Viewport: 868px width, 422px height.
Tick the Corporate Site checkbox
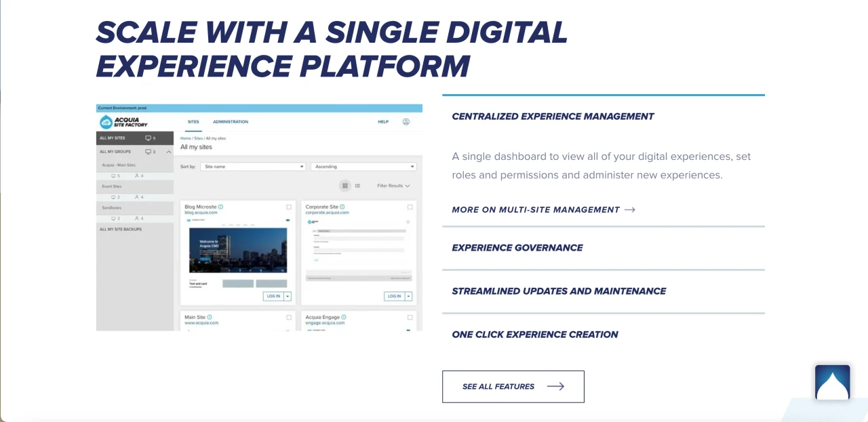[x=410, y=207]
